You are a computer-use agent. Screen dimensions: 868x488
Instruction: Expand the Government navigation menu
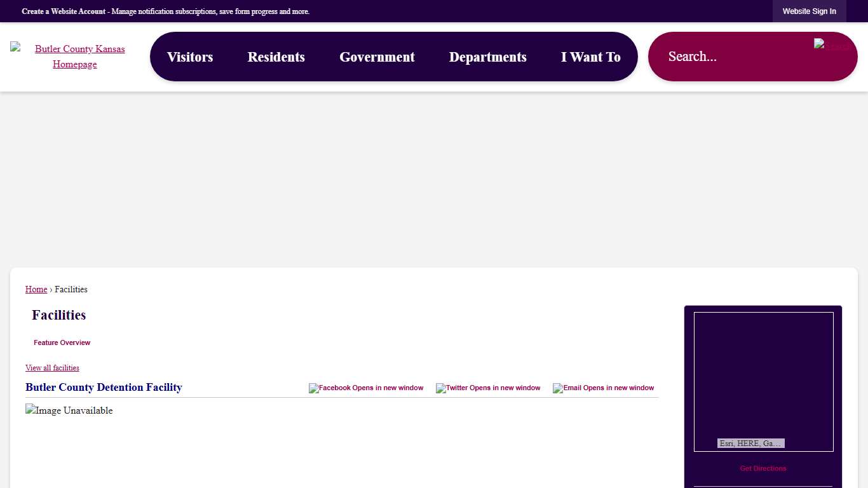tap(377, 57)
